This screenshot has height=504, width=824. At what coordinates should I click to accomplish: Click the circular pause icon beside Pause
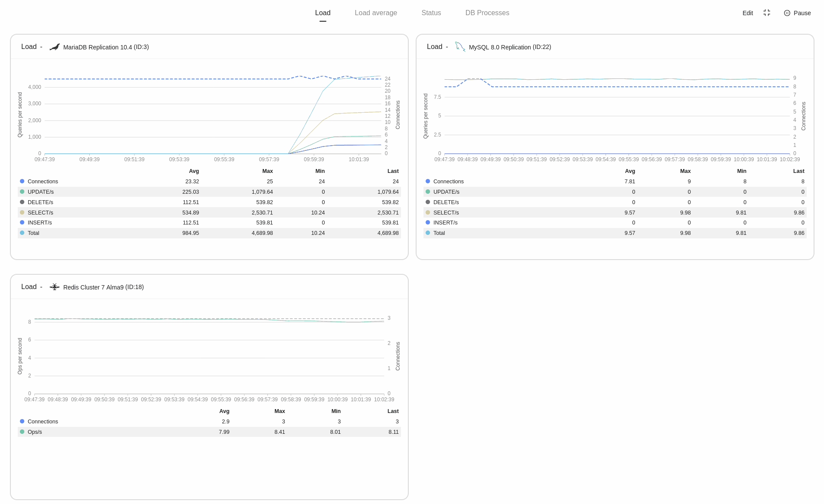pyautogui.click(x=787, y=13)
